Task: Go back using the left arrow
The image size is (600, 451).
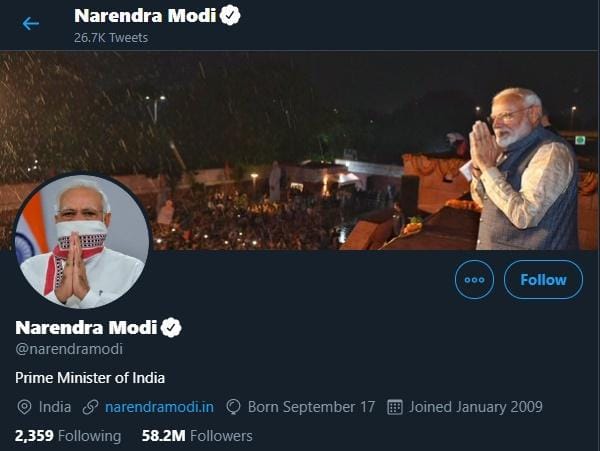Action: click(31, 23)
